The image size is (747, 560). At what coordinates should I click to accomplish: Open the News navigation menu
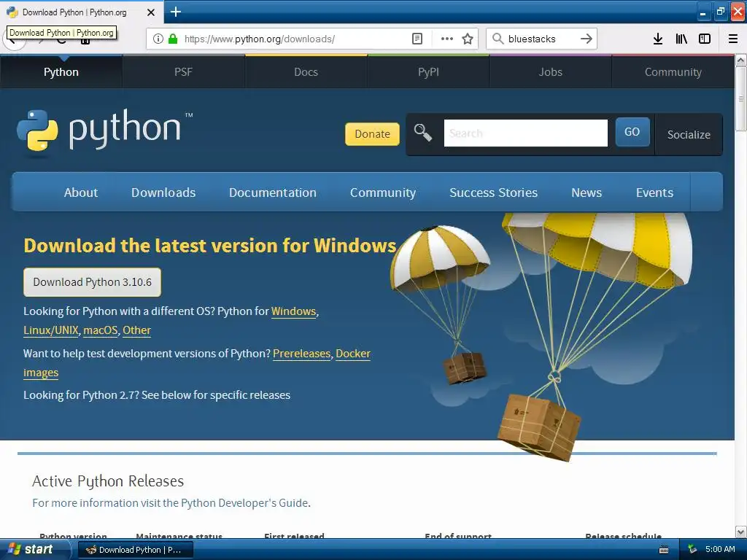point(587,192)
